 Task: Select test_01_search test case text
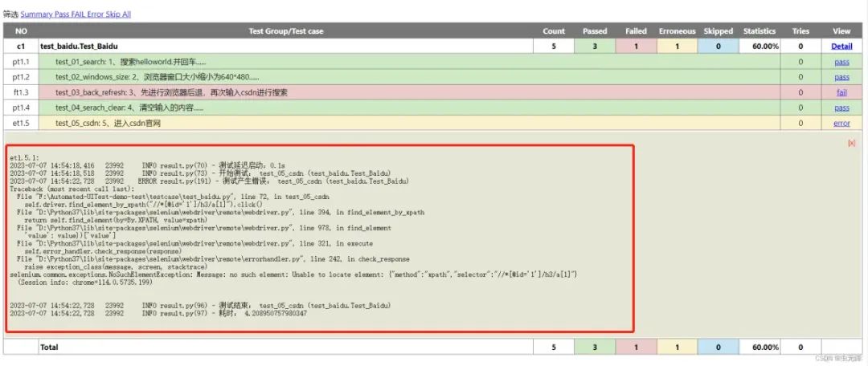click(132, 62)
